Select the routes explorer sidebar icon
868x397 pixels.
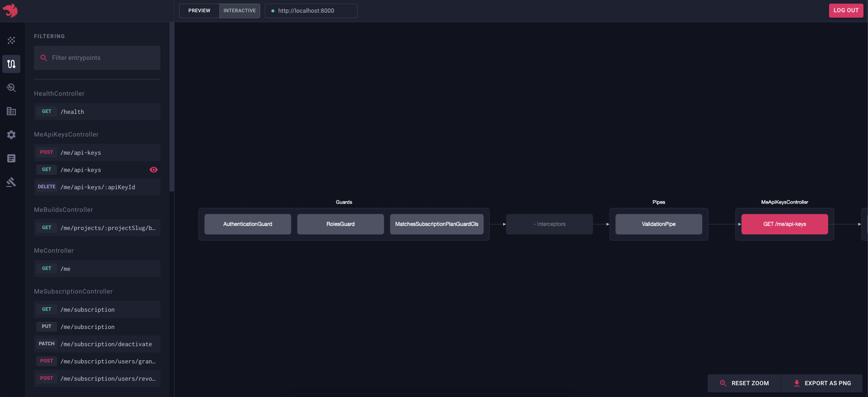pyautogui.click(x=11, y=64)
